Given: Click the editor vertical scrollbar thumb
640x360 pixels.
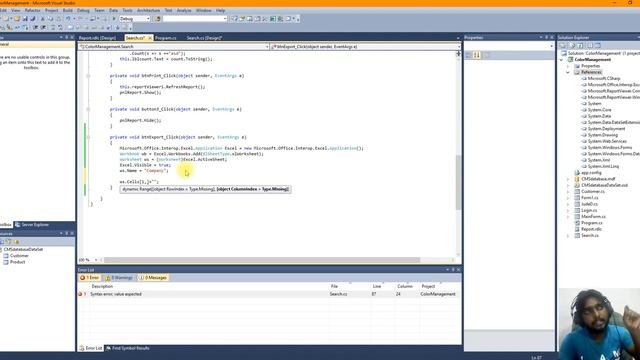Looking at the screenshot, I should [x=458, y=182].
